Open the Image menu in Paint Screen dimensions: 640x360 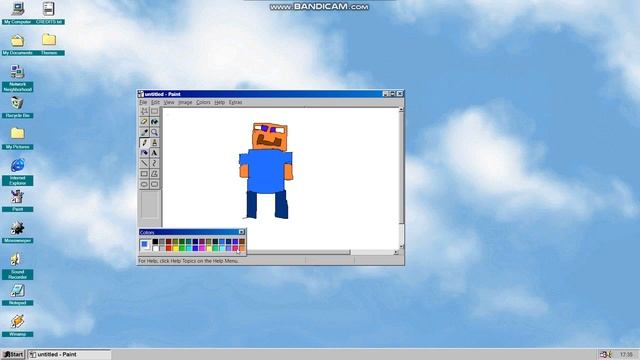185,102
